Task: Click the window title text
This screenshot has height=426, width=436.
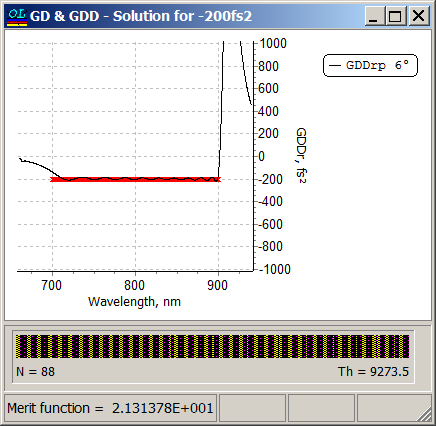Action: 141,16
